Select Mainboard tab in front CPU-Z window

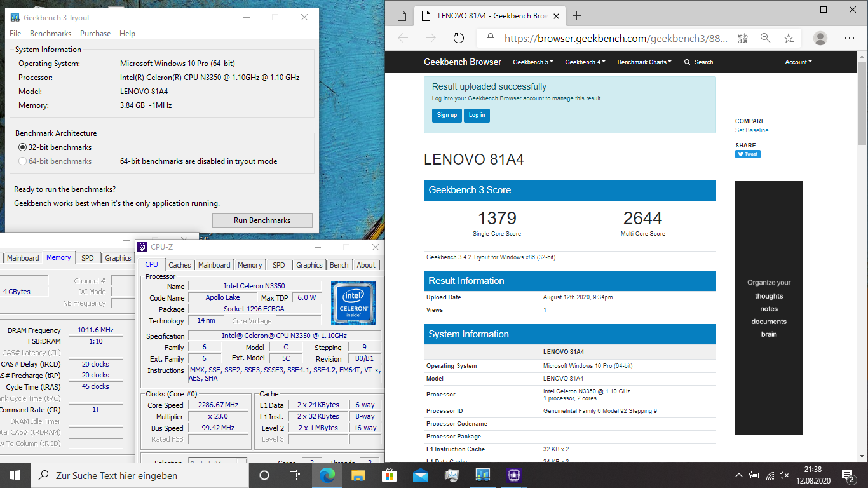[x=214, y=265]
